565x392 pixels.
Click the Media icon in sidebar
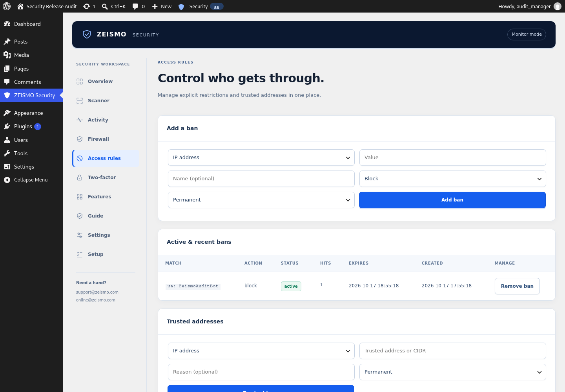click(7, 55)
